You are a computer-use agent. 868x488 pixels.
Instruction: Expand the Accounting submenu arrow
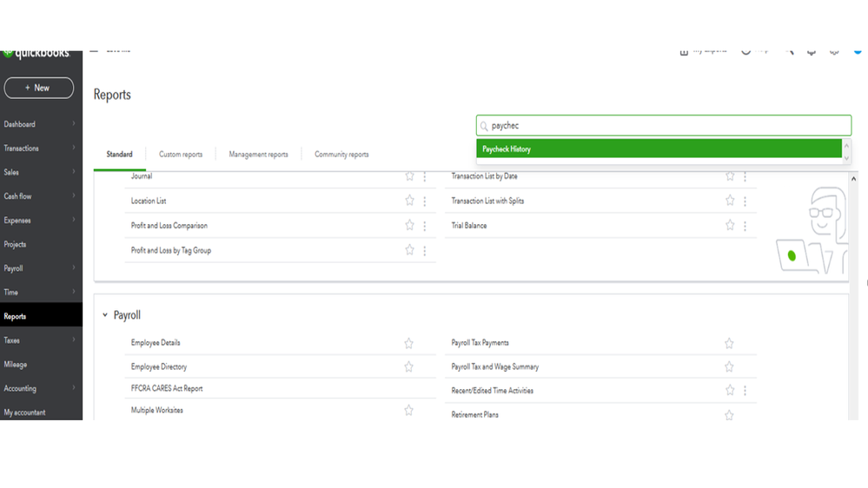(74, 388)
